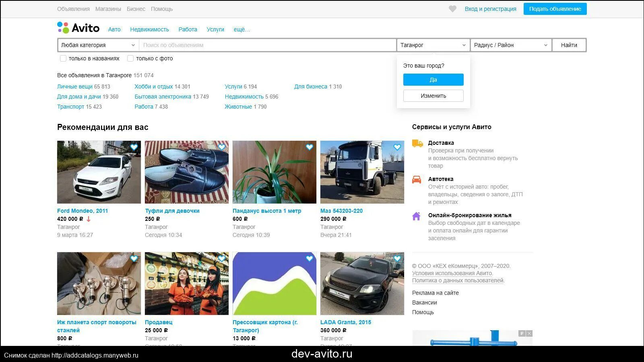The image size is (644, 362).
Task: Click the Avito logo
Action: (78, 28)
